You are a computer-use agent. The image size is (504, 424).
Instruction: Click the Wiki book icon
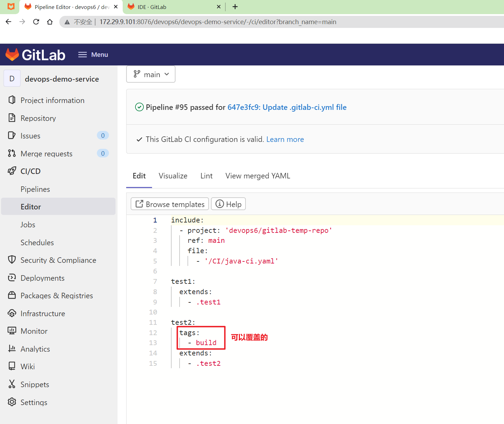tap(12, 366)
